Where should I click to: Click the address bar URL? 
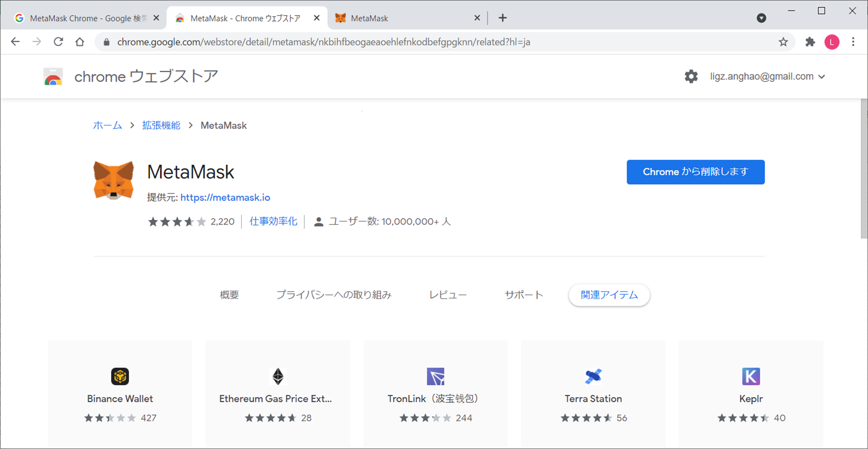click(323, 42)
